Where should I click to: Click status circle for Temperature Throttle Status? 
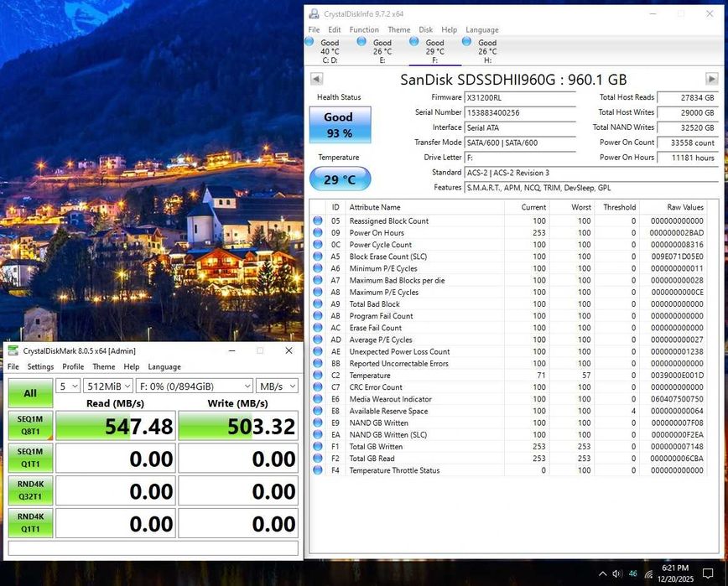(318, 470)
